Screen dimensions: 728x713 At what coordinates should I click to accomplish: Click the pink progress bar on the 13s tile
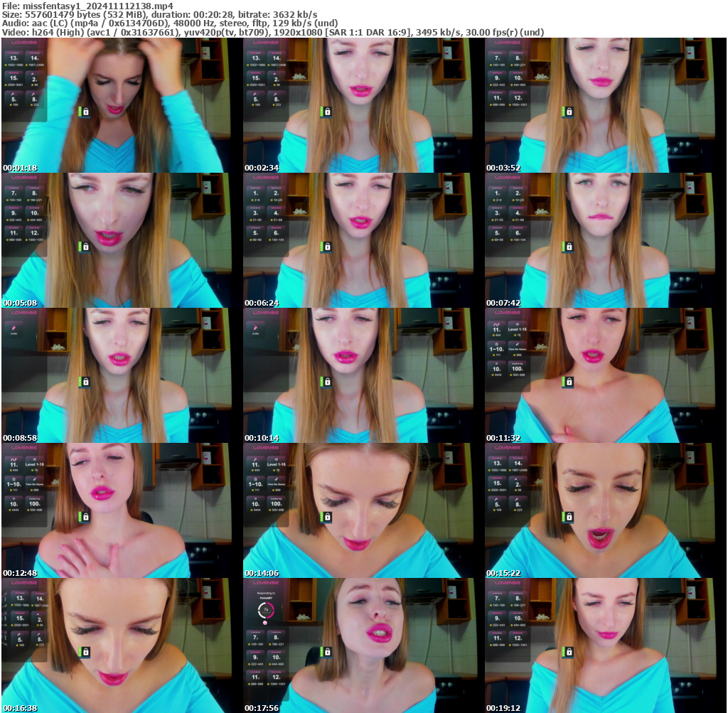point(14,52)
